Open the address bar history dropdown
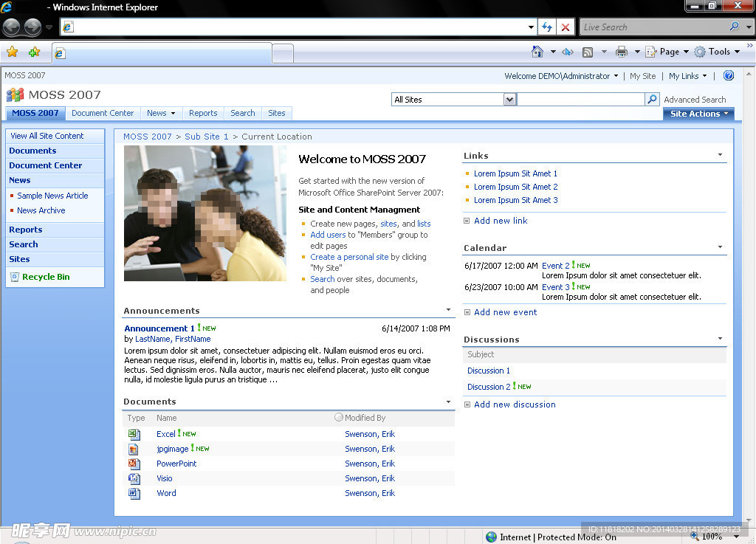 tap(531, 27)
